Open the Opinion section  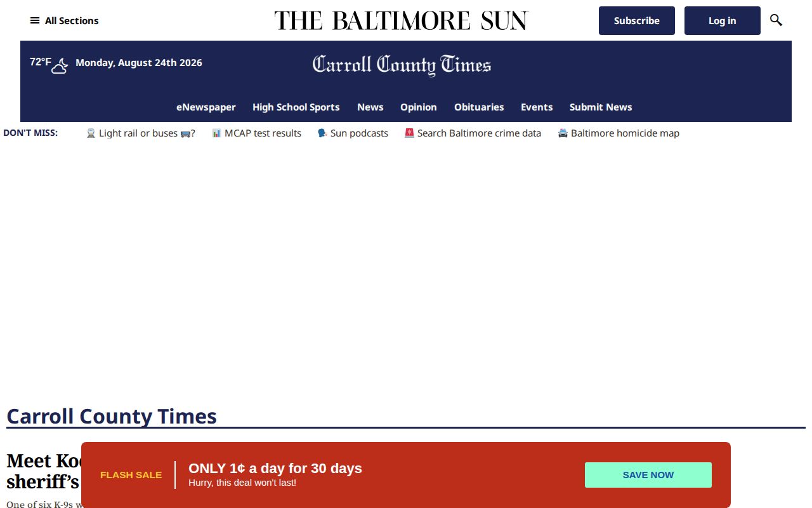click(x=419, y=107)
